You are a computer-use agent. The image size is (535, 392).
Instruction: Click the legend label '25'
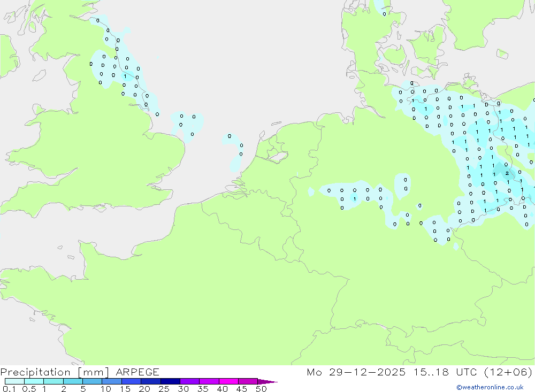pos(164,389)
